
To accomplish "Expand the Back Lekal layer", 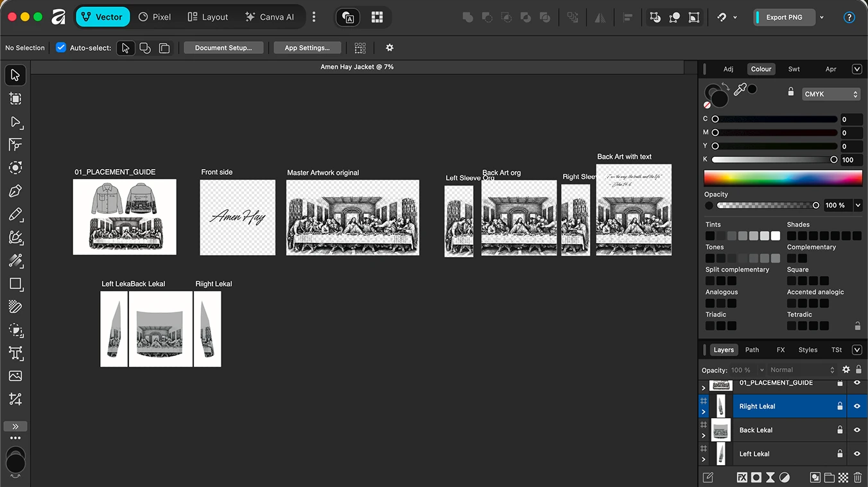I will tap(704, 436).
